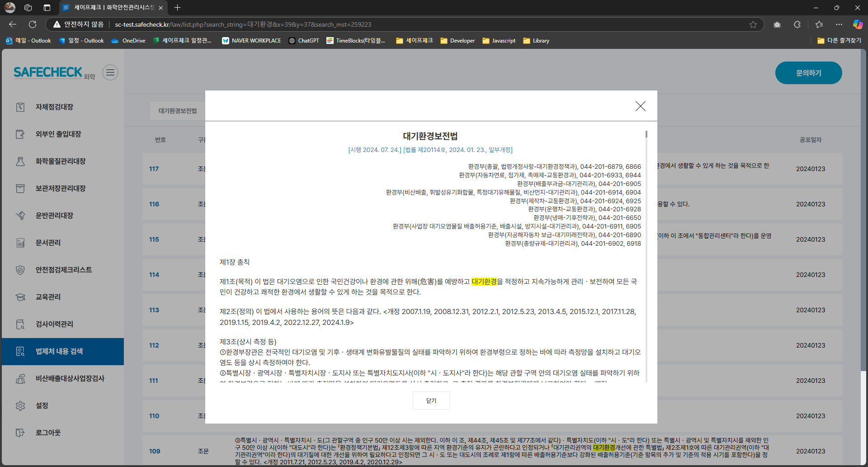Screen dimensions: 868x467
Task: Click the 외부인 출입대장 sidebar icon
Action: coord(20,134)
